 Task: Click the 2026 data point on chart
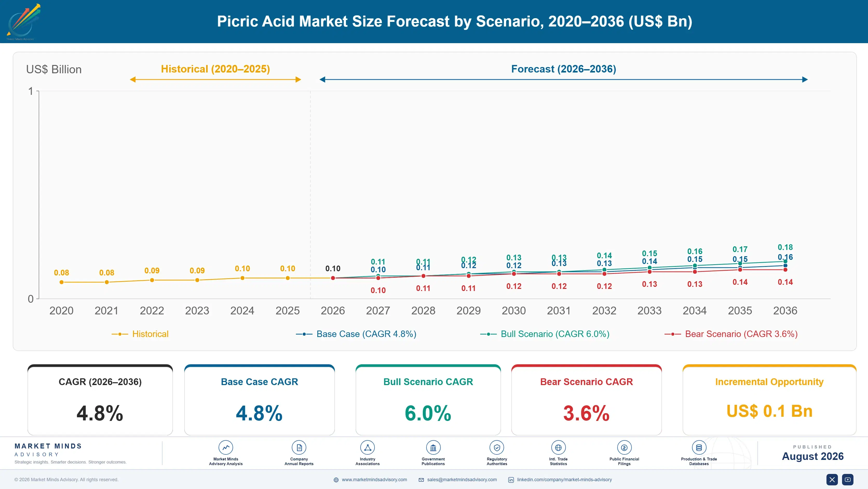tap(333, 278)
